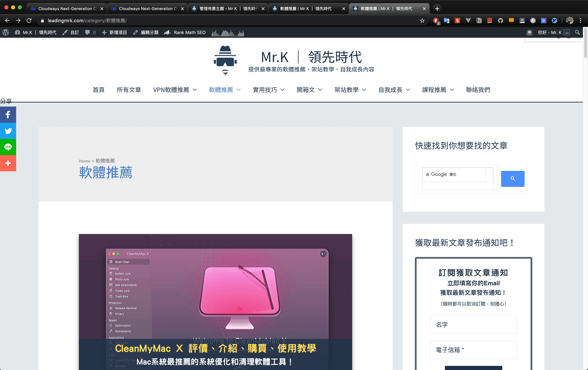
Task: Bookmark page with star icon
Action: [x=422, y=20]
